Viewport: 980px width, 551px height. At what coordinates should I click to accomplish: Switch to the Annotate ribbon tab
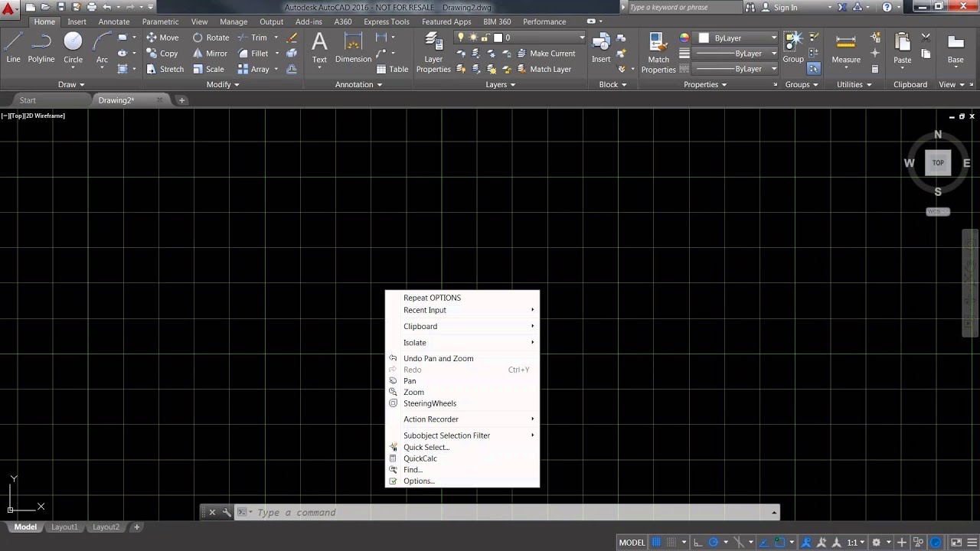(x=114, y=21)
